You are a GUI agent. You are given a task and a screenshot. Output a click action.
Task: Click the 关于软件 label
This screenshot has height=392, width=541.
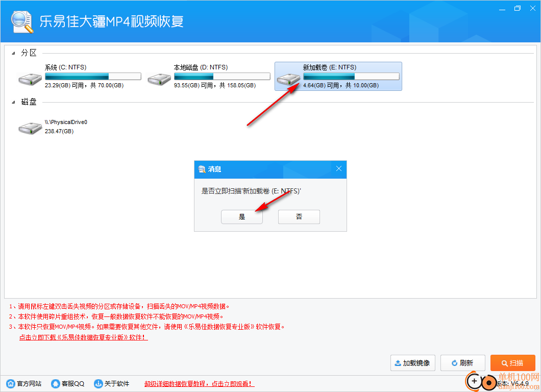[x=116, y=383]
